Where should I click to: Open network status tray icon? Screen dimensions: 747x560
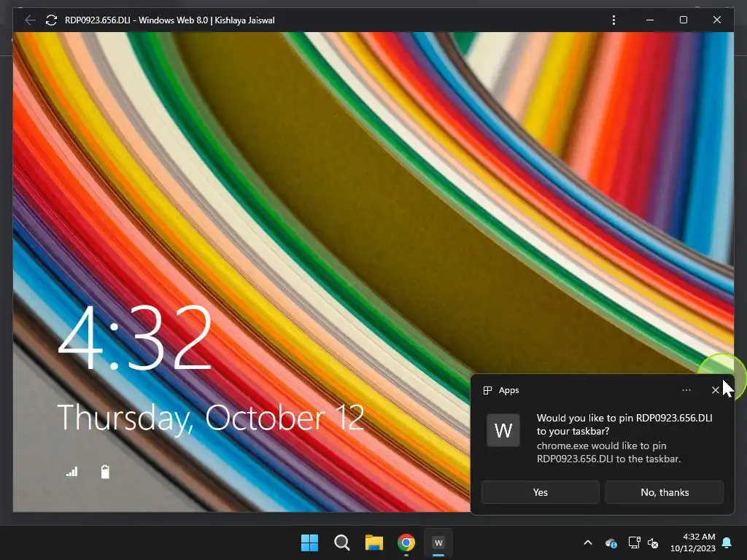click(x=634, y=542)
